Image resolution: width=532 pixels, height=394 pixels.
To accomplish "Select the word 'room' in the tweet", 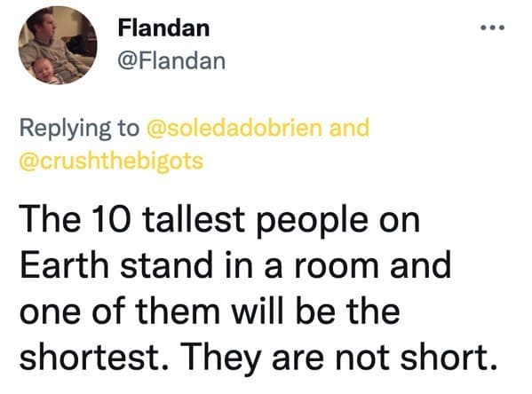I will click(x=336, y=265).
